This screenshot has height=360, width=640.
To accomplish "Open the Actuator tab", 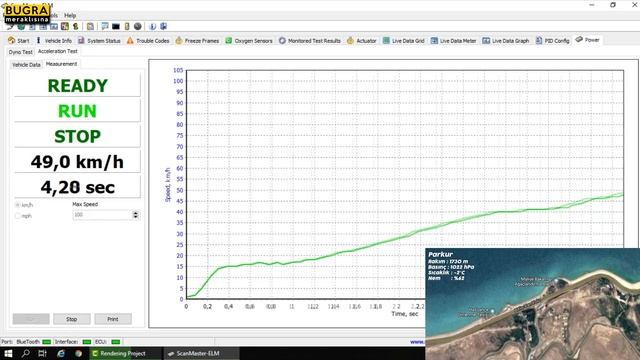I will click(x=362, y=40).
